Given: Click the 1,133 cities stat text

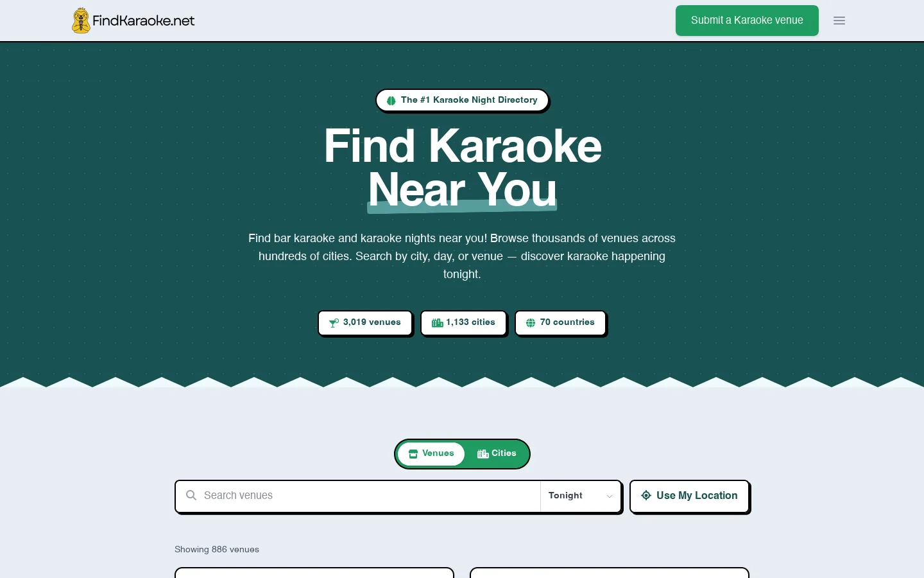Looking at the screenshot, I should coord(471,322).
